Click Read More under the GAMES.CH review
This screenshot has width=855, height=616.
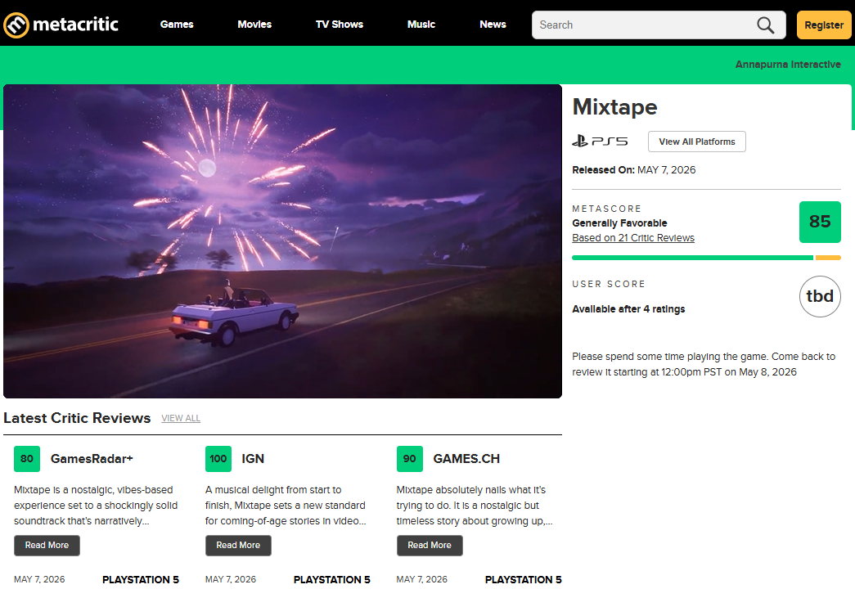coord(430,546)
